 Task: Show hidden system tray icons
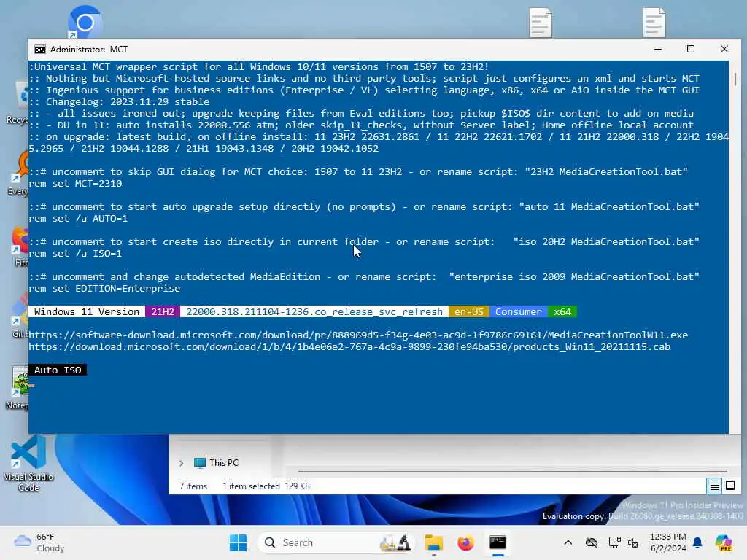pos(568,542)
